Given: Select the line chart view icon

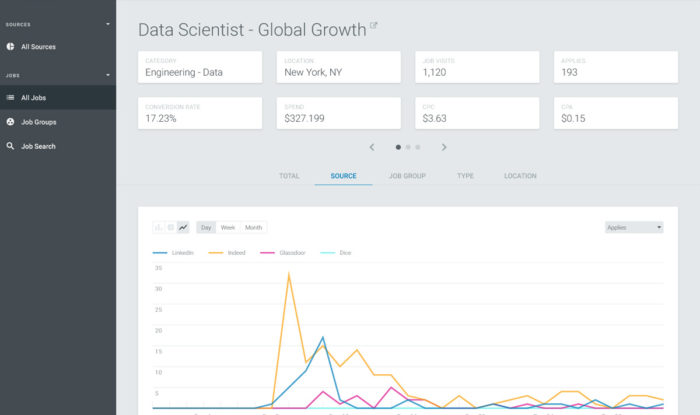Looking at the screenshot, I should pos(183,228).
